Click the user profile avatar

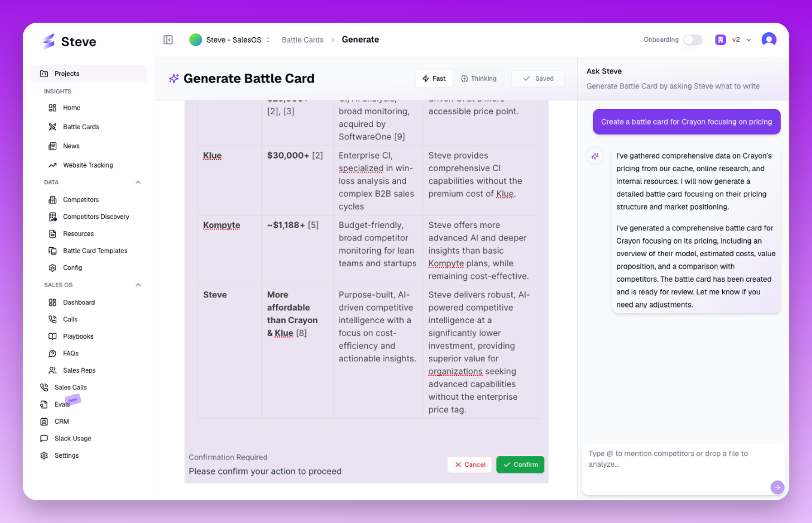[768, 39]
